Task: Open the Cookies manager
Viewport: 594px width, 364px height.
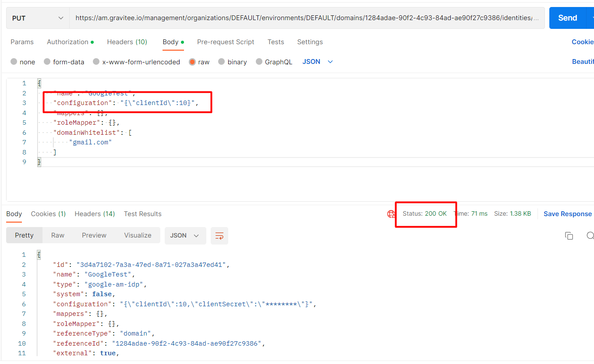Action: click(x=583, y=42)
